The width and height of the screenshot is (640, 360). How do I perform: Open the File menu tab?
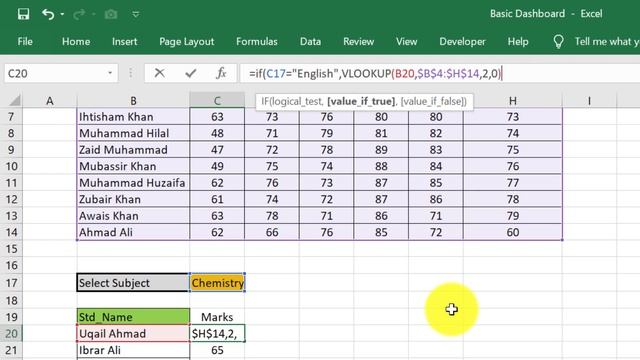click(x=25, y=41)
